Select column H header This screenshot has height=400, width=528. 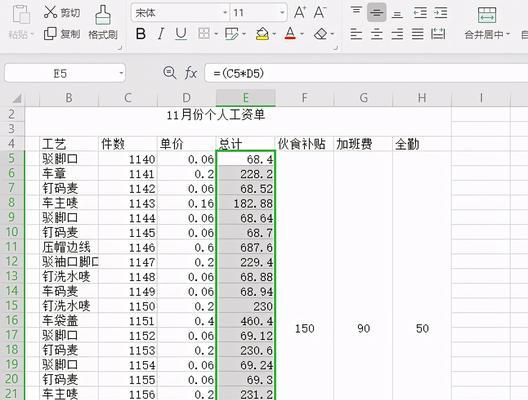click(x=422, y=98)
